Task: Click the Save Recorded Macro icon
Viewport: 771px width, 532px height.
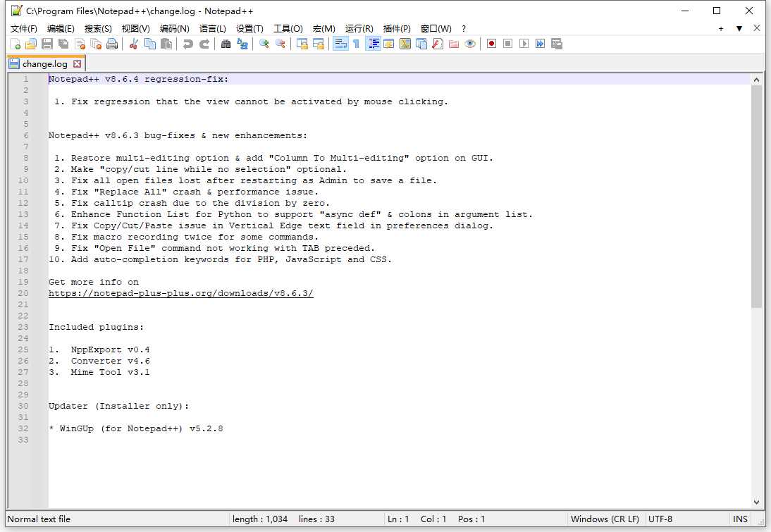Action: 557,44
